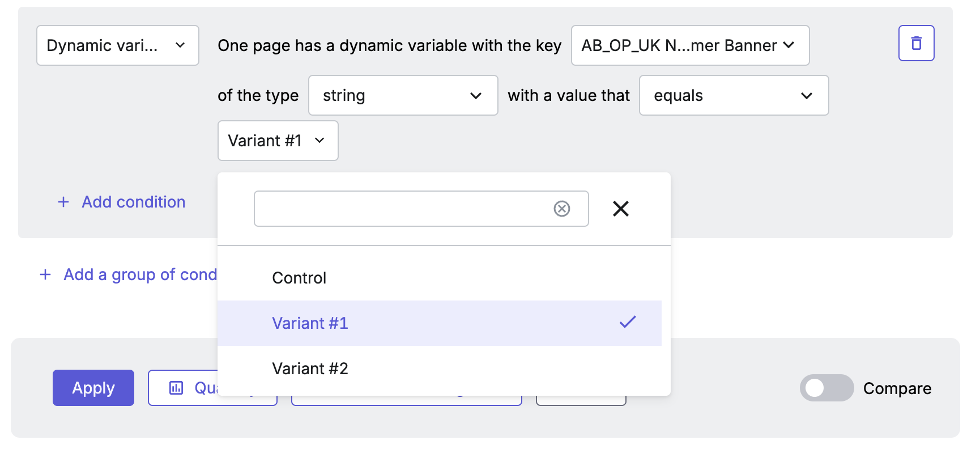Viewport: 980px width, 457px height.
Task: Open the equals operator dropdown
Action: (734, 95)
